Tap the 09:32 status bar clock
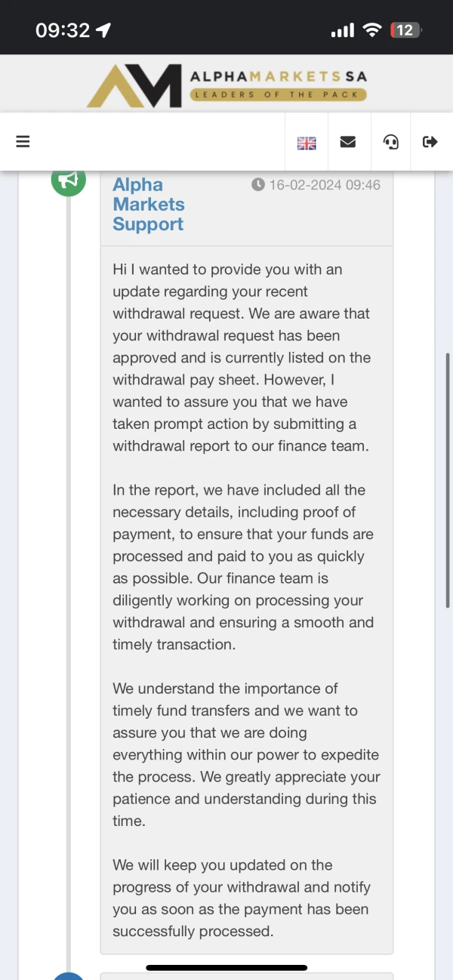The width and height of the screenshot is (453, 980). tap(63, 30)
